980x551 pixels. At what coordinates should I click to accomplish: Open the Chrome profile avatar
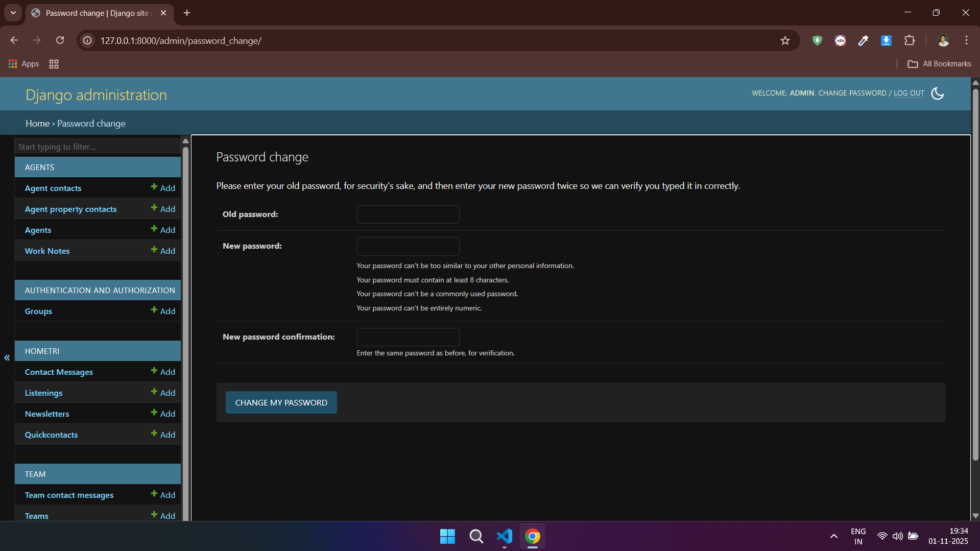pyautogui.click(x=943, y=41)
